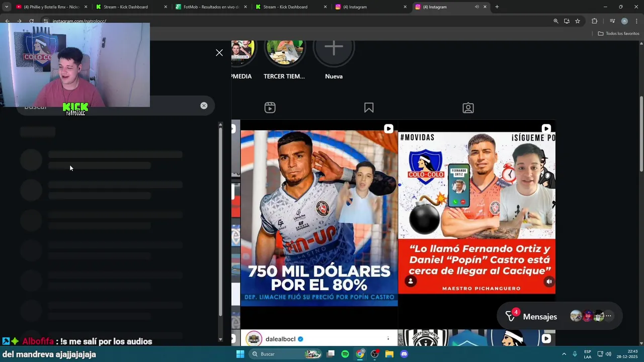The image size is (644, 362).
Task: Mute the playing Instagram tab audio
Action: pos(476,7)
